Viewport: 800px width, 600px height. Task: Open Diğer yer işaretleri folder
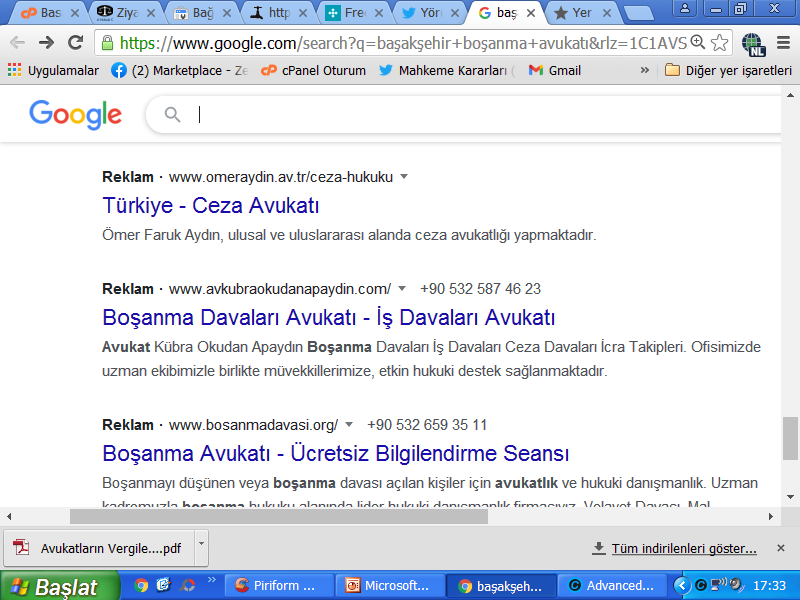pyautogui.click(x=729, y=70)
